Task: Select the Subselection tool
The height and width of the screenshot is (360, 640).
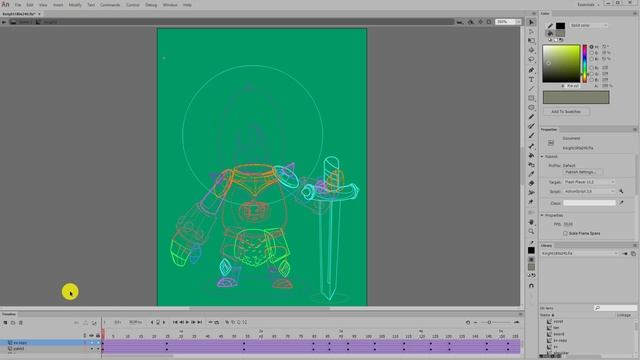Action: pyautogui.click(x=531, y=31)
